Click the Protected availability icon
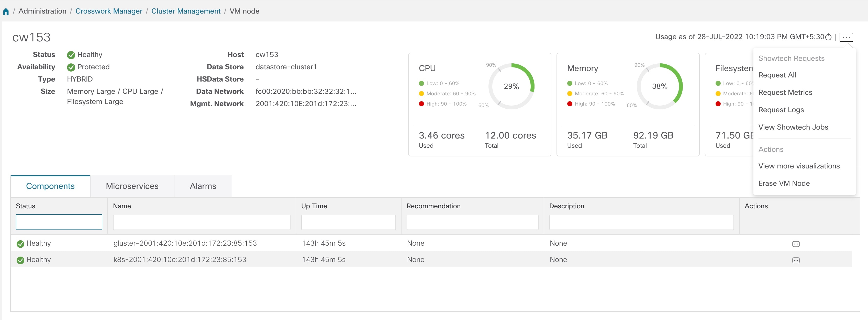 tap(71, 67)
